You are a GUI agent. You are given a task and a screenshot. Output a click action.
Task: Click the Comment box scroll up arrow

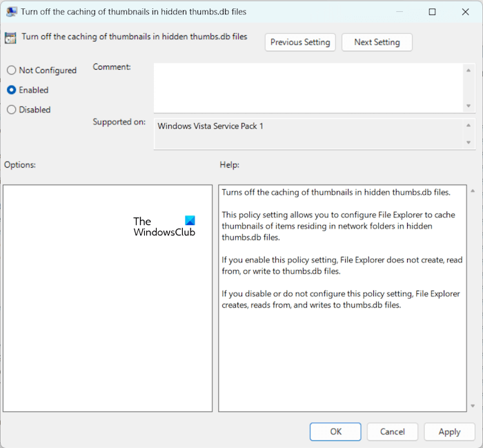tap(469, 70)
